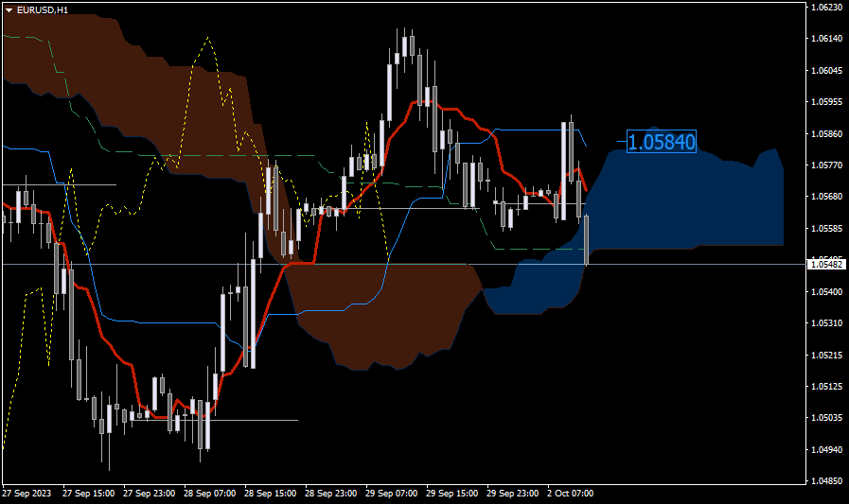Click the 1.05770 price on the scale
The image size is (849, 504).
coord(826,165)
